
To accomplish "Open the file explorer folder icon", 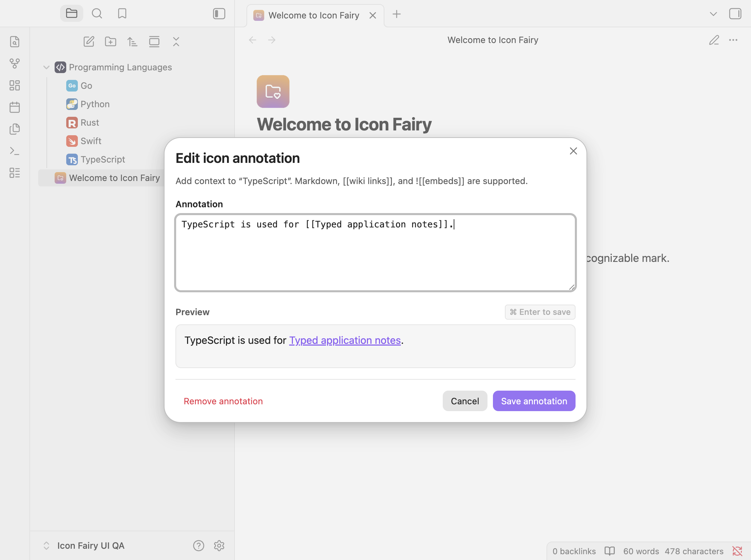I will (72, 14).
